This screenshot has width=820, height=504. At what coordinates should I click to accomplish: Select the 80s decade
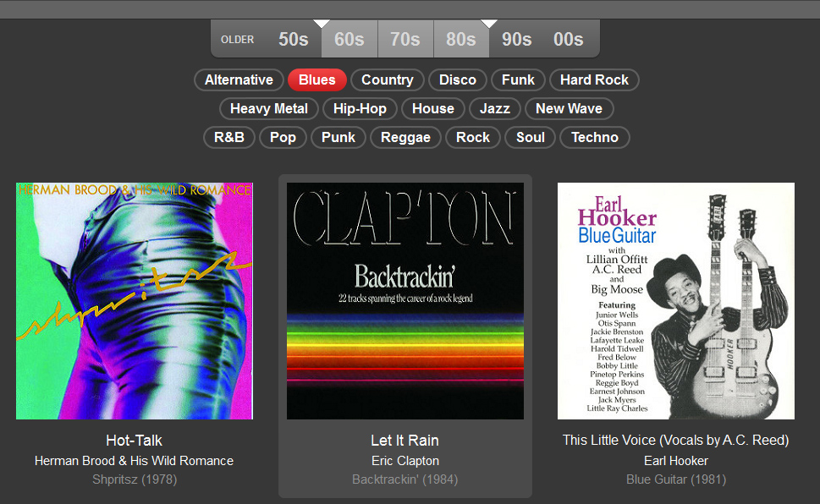pos(461,39)
